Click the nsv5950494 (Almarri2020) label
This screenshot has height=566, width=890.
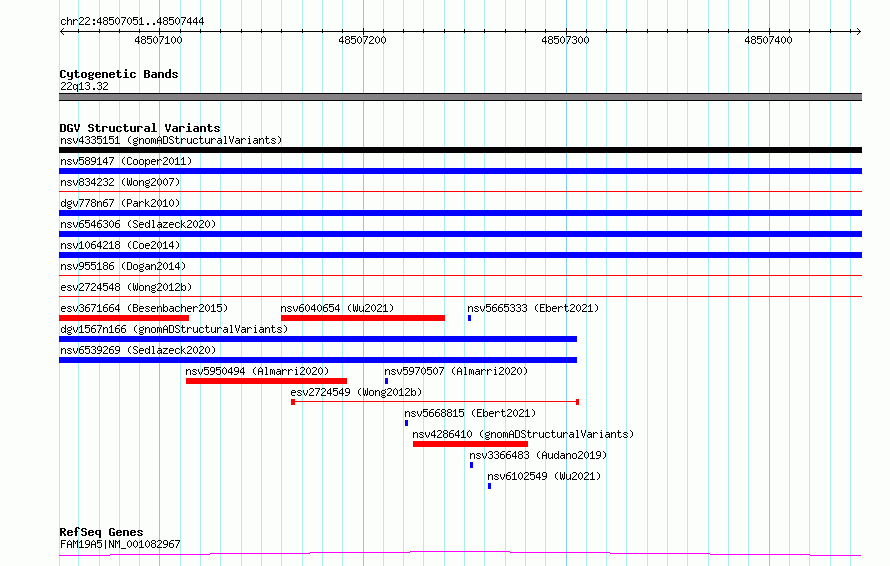click(257, 371)
